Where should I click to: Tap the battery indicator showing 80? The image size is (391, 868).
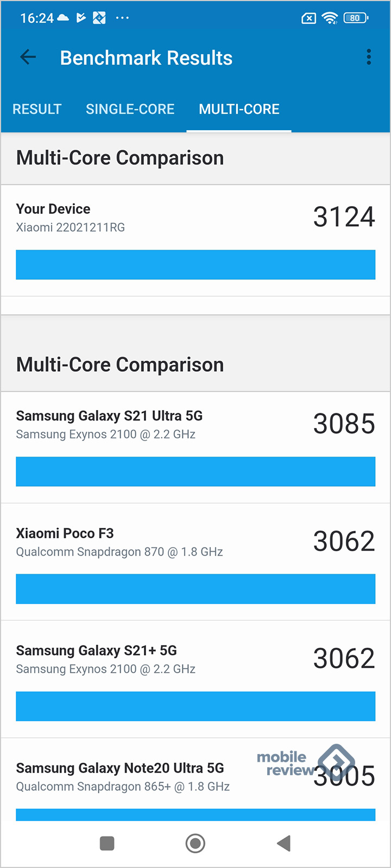[356, 18]
